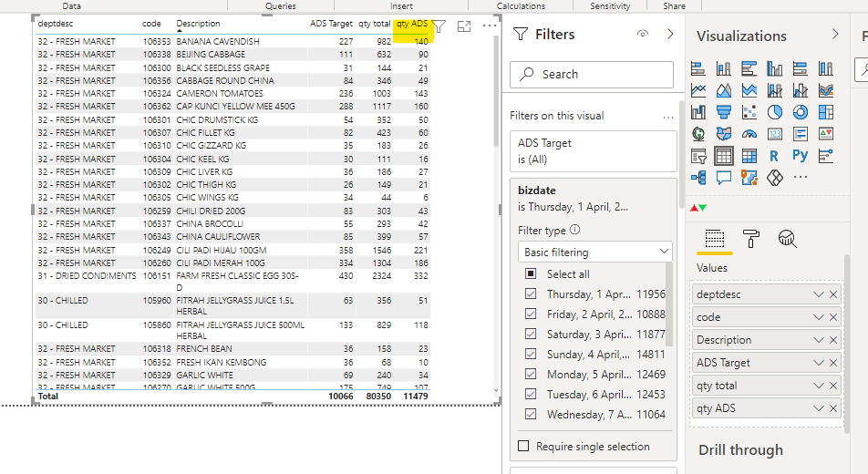Expand the ADS Target field dropdown arrow
Image resolution: width=868 pixels, height=474 pixels.
(x=819, y=363)
